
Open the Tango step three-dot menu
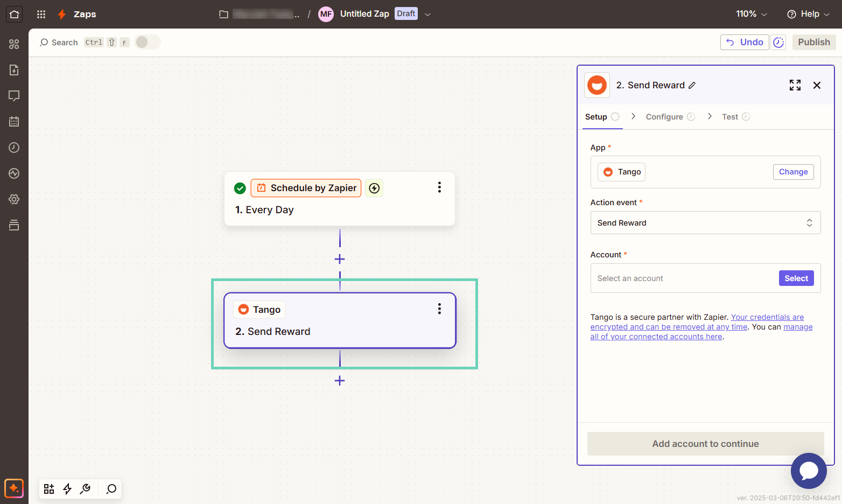pos(439,309)
